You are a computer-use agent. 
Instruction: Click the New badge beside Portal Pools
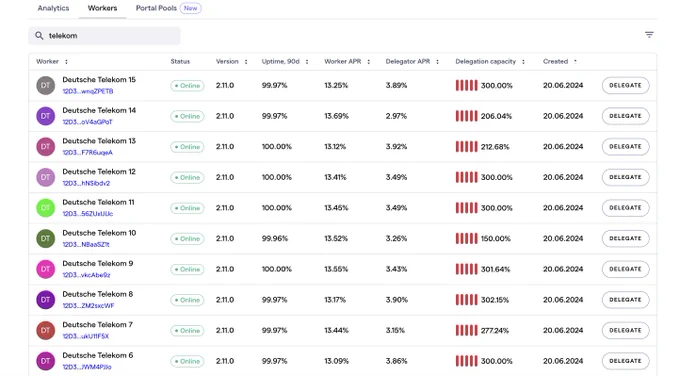coord(190,8)
